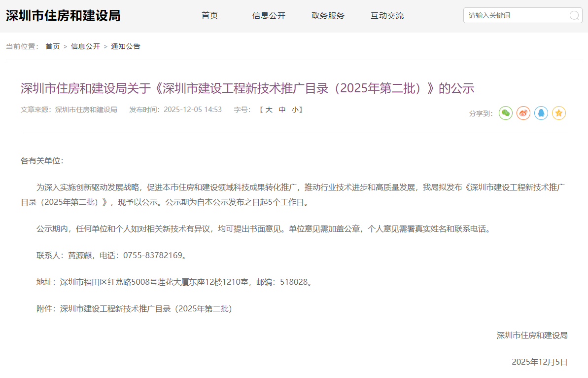Share article via QQ penguin icon
This screenshot has width=588, height=378.
(x=541, y=113)
